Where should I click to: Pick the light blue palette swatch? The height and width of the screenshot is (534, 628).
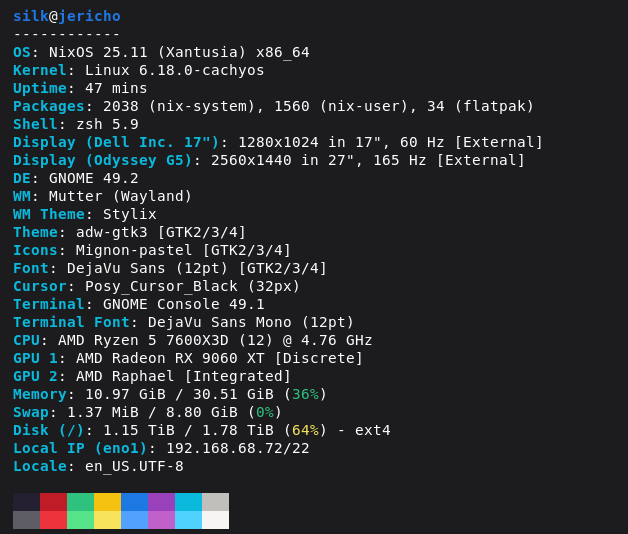click(134, 520)
